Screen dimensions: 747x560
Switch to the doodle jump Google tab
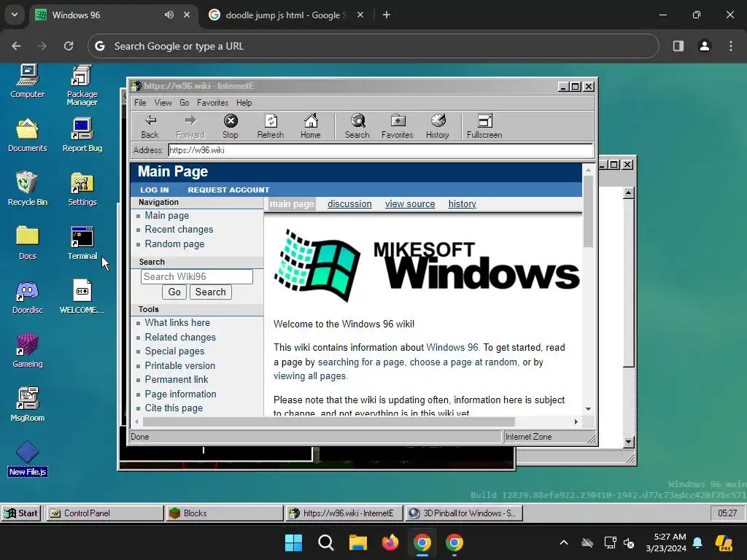(286, 15)
